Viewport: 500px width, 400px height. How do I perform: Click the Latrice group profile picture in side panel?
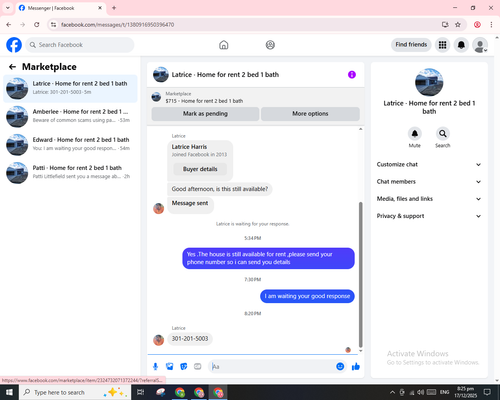429,82
